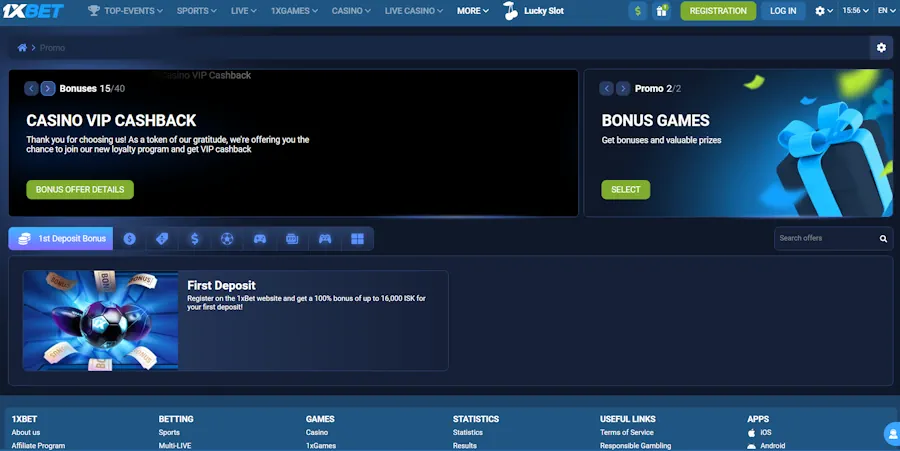Viewport: 900px width, 451px height.
Task: Open Affiliate Program footer link
Action: (38, 445)
